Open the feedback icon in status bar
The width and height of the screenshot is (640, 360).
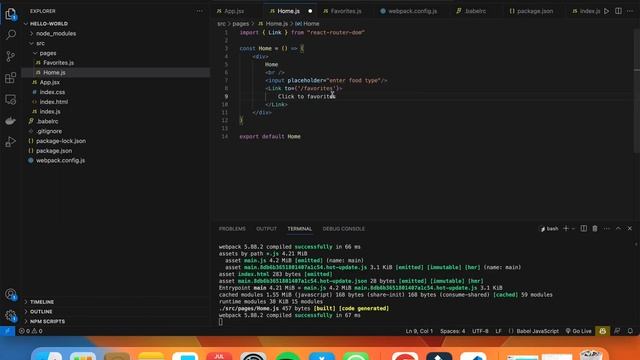(617, 331)
